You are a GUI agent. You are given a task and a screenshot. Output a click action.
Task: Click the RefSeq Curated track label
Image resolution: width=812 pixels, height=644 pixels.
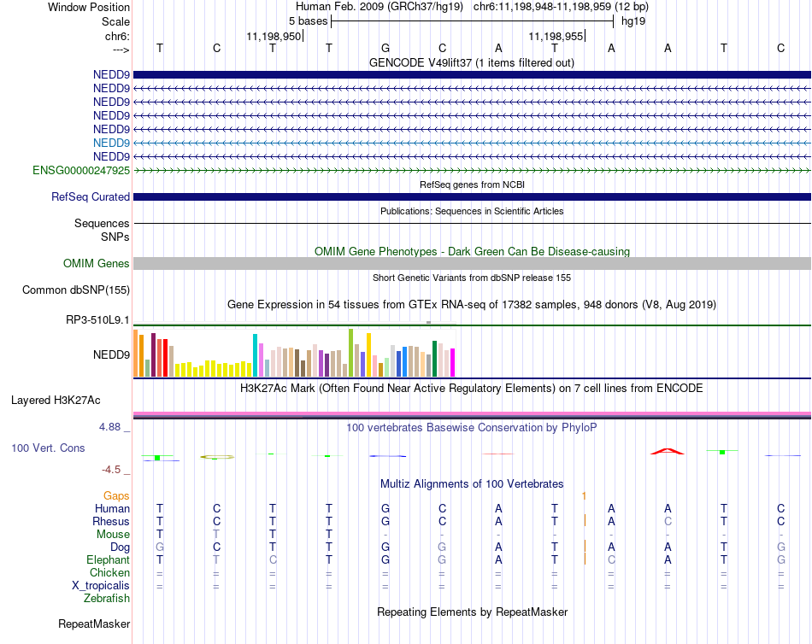90,197
